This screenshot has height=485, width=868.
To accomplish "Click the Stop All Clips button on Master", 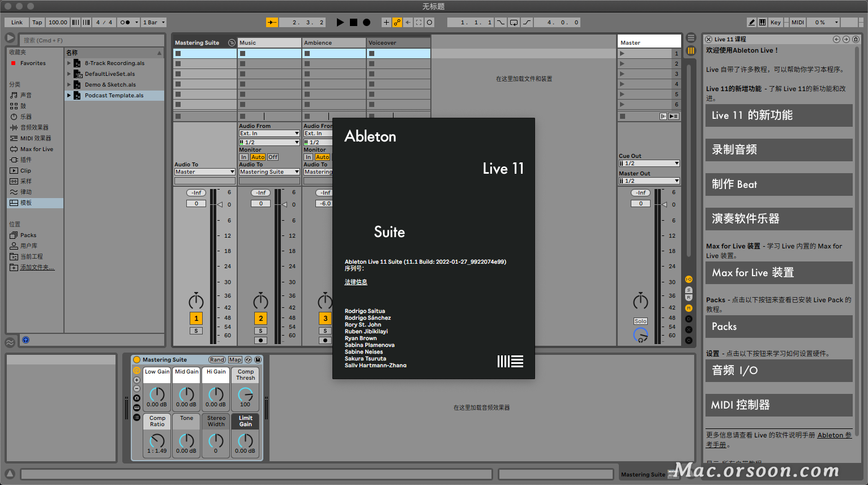I will 622,117.
